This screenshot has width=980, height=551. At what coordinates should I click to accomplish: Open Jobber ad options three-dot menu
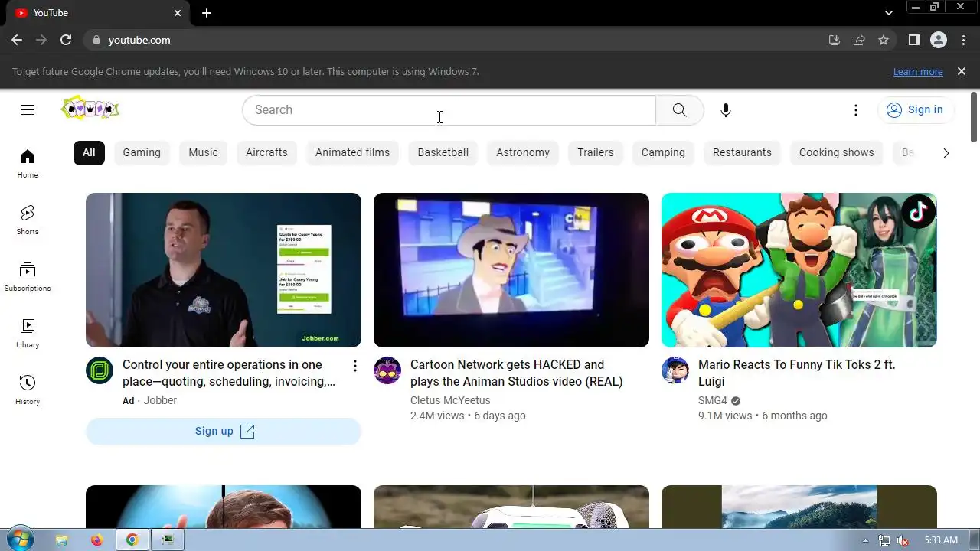pos(354,366)
